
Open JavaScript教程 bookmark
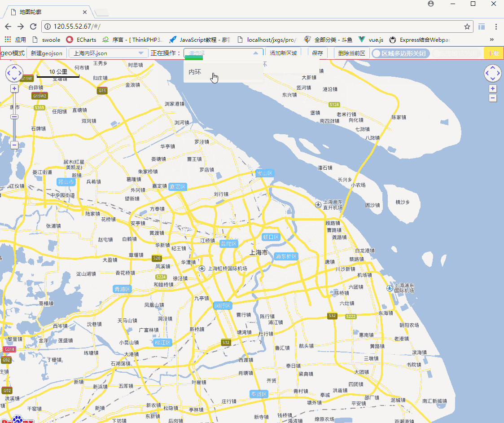[200, 40]
